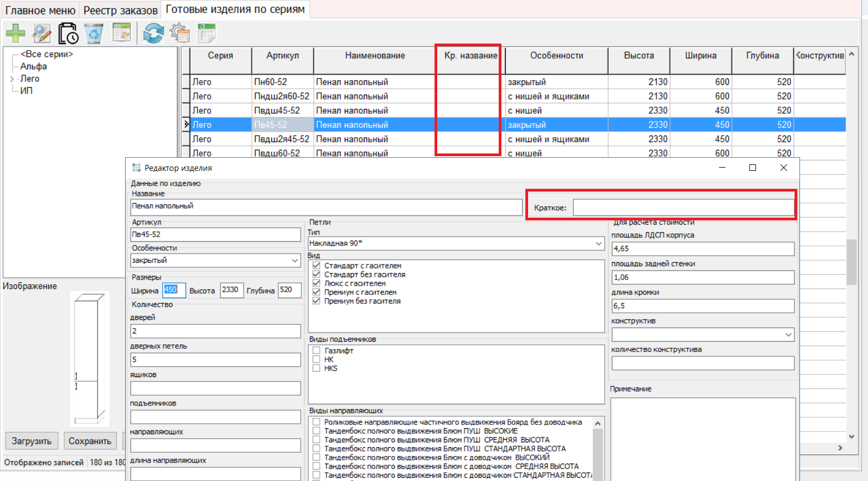Viewport: 868px width, 481px height.
Task: Click the vertical scrollbar of the product table
Action: [851, 261]
